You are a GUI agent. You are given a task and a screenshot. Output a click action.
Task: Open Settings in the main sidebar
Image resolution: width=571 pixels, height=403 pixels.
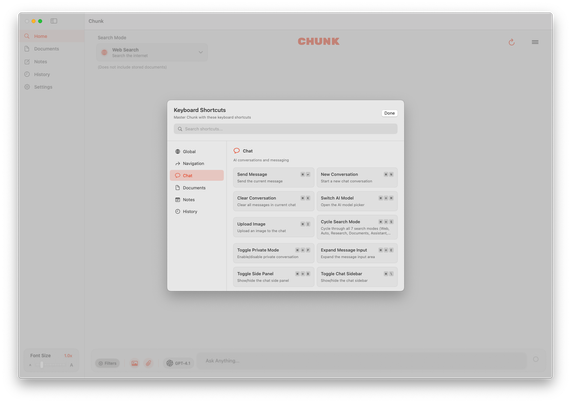[52, 87]
